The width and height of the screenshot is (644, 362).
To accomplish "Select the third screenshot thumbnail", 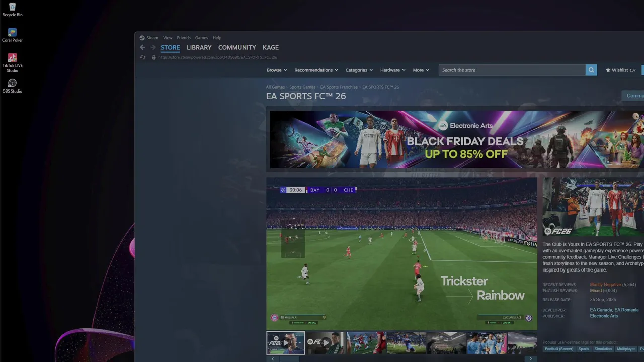I will point(366,343).
